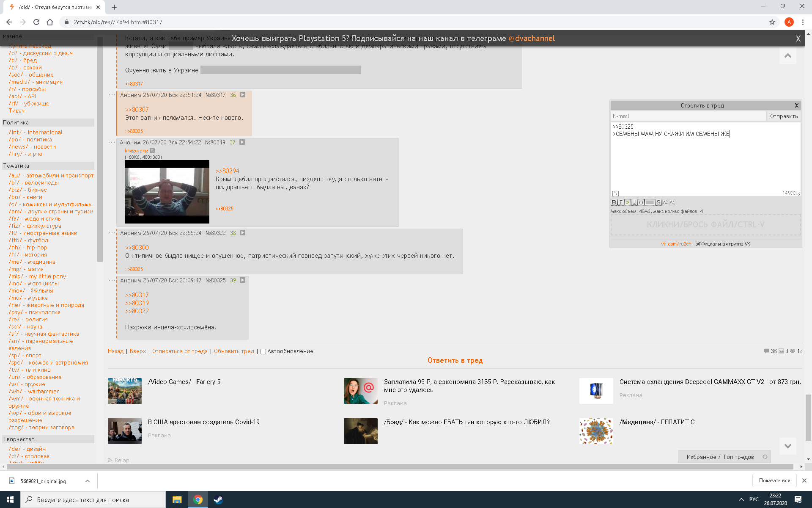Screen dimensions: 812x508
Task: Apply italic formatting in reply form
Action: (x=620, y=202)
